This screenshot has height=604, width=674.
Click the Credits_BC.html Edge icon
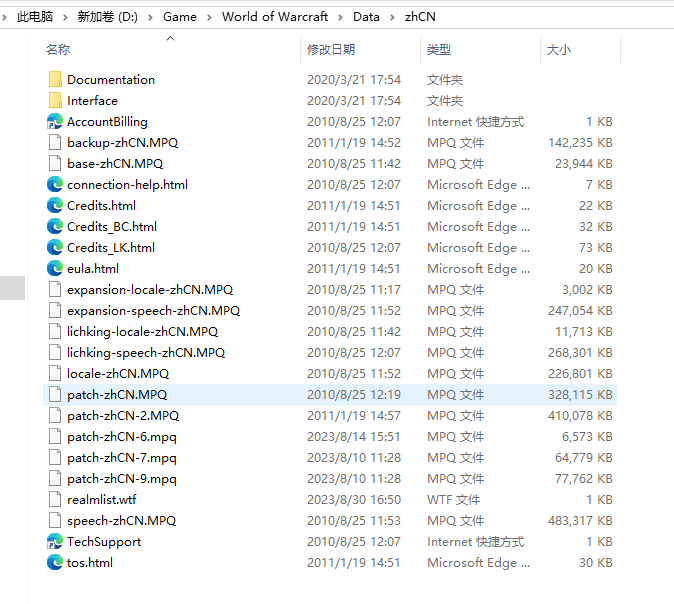(55, 227)
